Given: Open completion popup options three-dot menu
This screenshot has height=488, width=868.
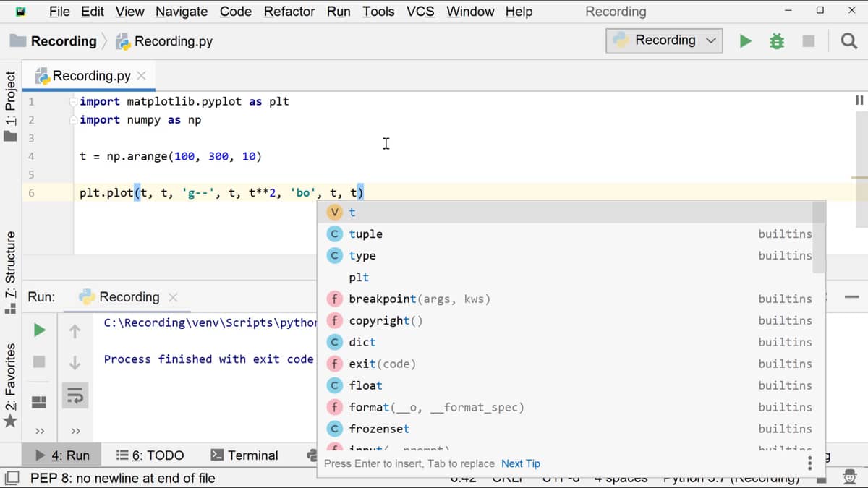Looking at the screenshot, I should point(809,463).
